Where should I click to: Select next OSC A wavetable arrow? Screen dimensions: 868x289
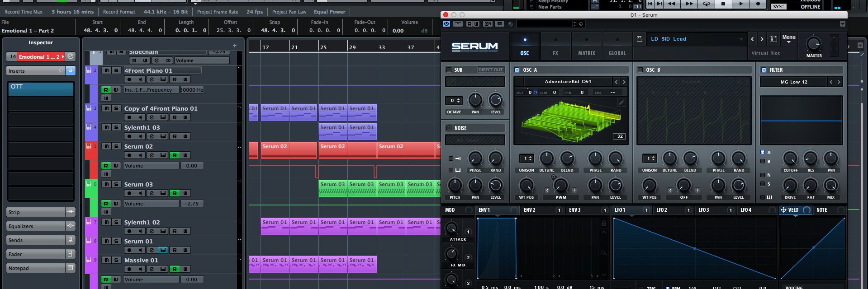click(x=624, y=82)
